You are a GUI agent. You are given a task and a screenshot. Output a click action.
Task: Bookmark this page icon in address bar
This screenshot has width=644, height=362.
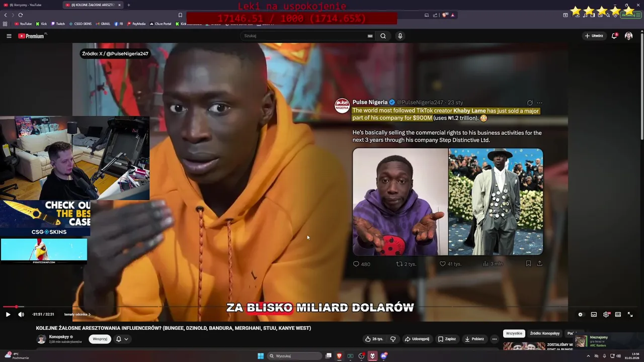tap(180, 15)
